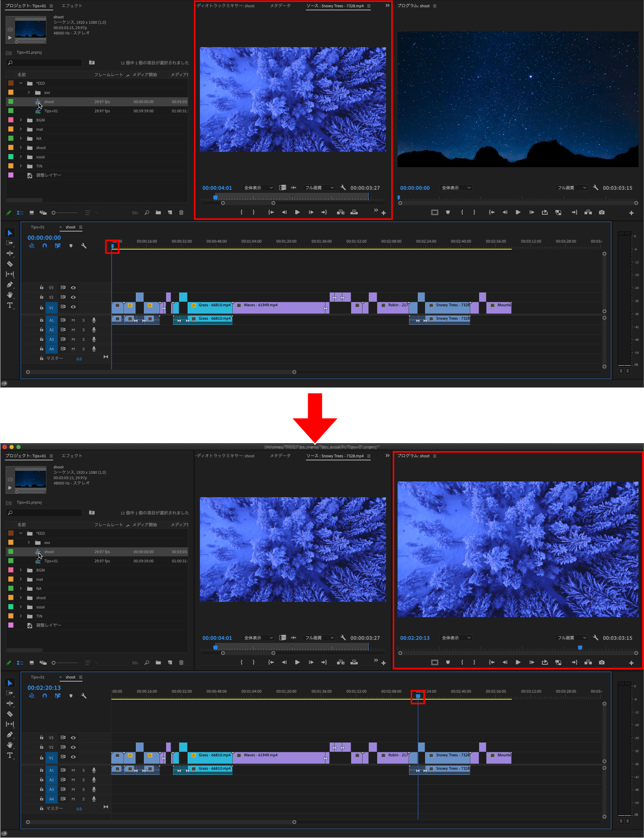Open program panel menu in lower screenshot
Viewport: 644px width, 838px height.
pyautogui.click(x=435, y=456)
